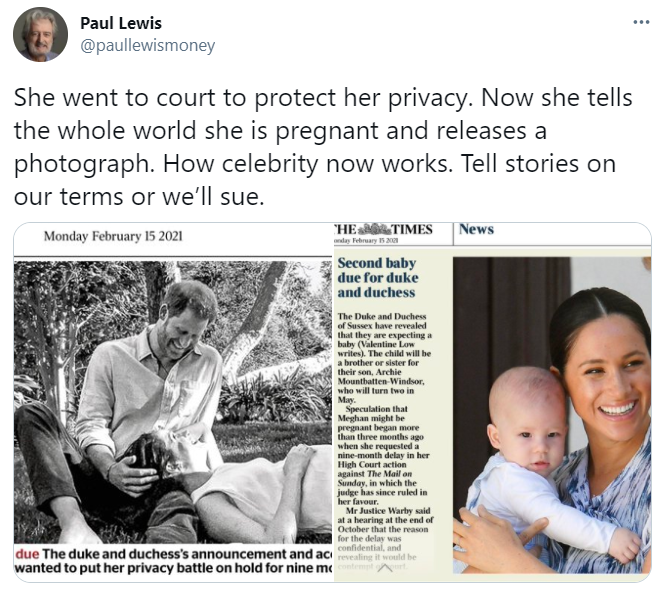The image size is (666, 593).
Task: Click the 'Monday February 15 2021' date header
Action: point(113,237)
